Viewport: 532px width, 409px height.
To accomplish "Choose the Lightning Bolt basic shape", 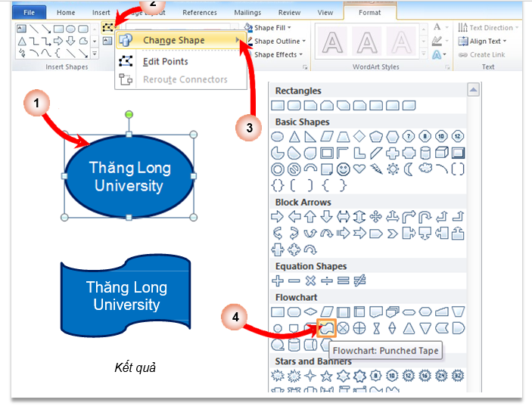I will (376, 169).
